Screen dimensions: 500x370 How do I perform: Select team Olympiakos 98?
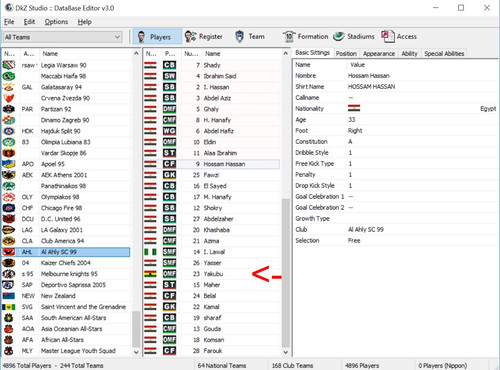tap(66, 197)
